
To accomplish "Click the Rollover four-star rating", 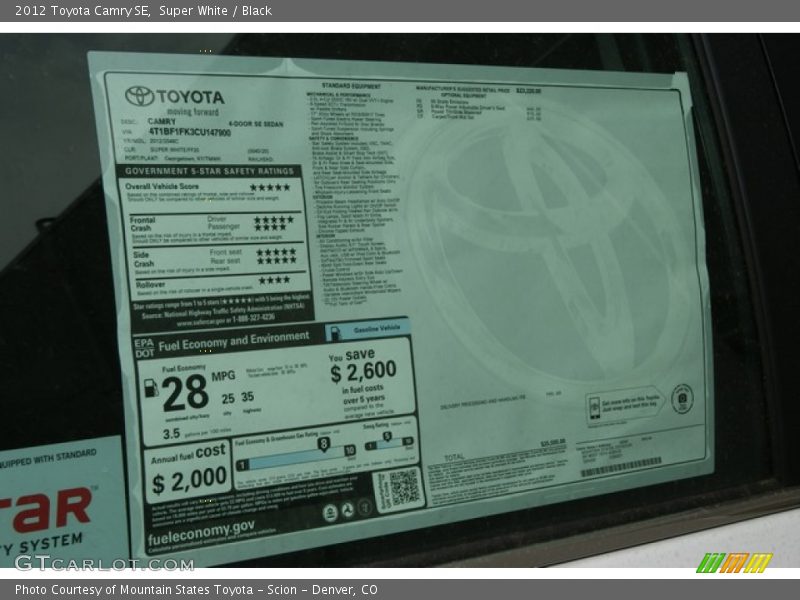I will 274,280.
